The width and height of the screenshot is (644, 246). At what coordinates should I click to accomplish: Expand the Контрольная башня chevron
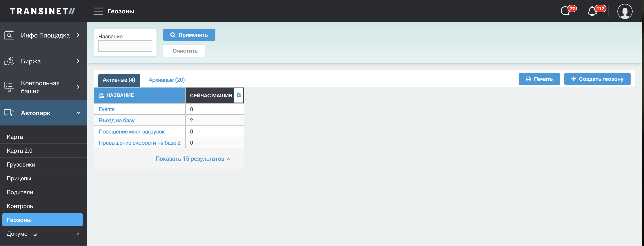78,87
